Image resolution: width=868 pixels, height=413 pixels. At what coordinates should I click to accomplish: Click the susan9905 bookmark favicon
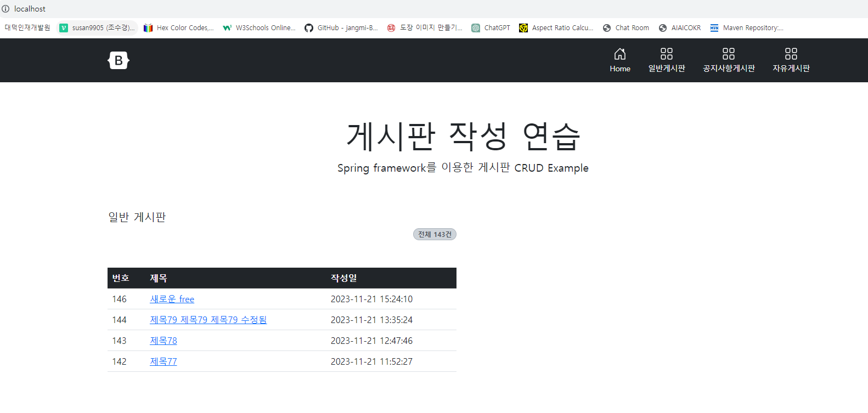[64, 28]
